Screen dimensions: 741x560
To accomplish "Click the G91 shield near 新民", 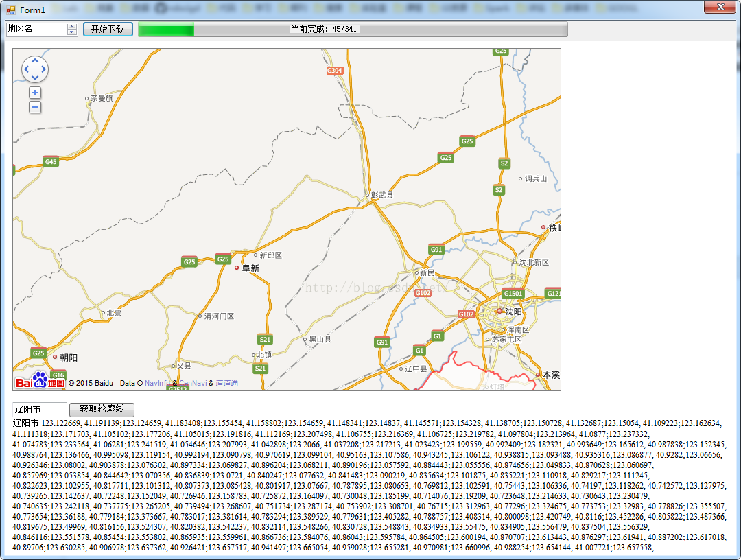I will [436, 250].
